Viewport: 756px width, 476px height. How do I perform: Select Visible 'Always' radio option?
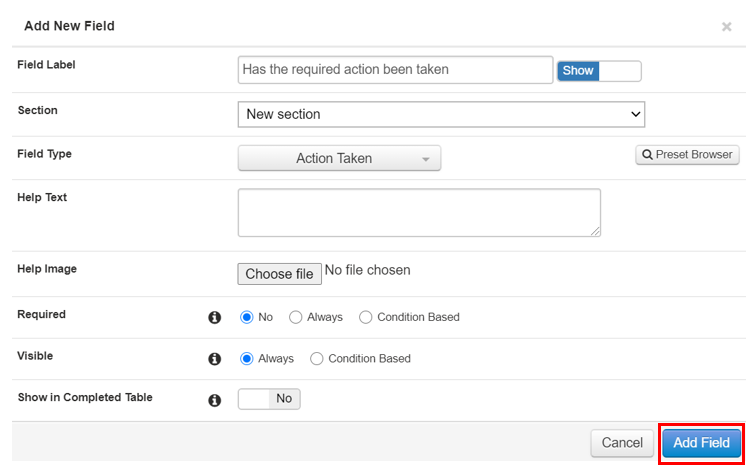pyautogui.click(x=247, y=358)
